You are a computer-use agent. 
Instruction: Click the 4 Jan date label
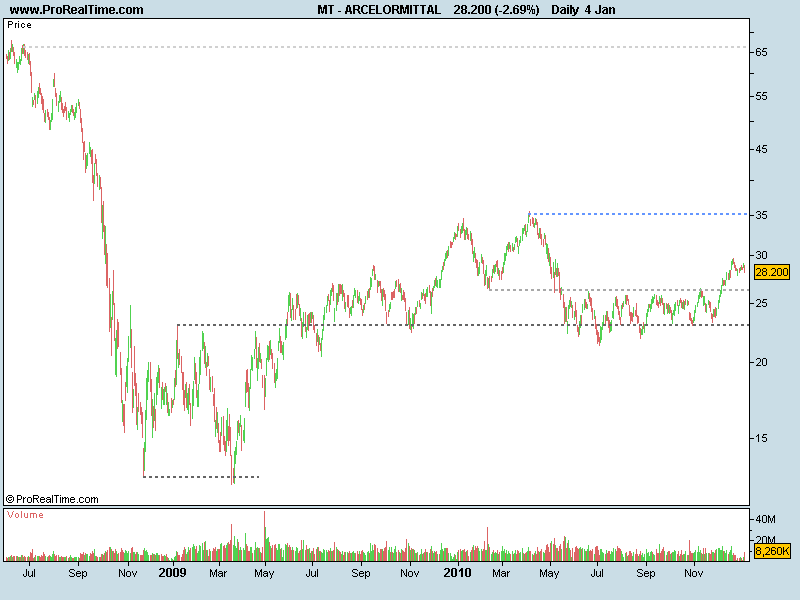[x=600, y=10]
